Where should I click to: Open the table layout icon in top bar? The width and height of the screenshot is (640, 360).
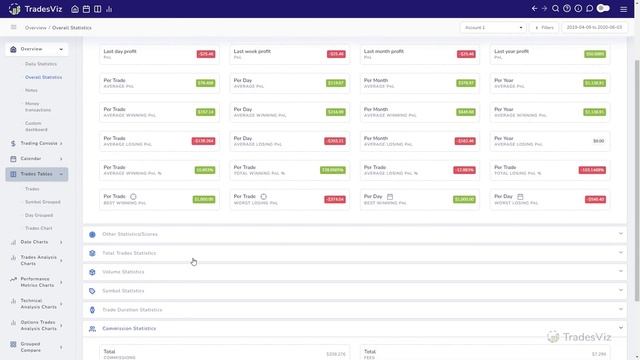[x=98, y=9]
